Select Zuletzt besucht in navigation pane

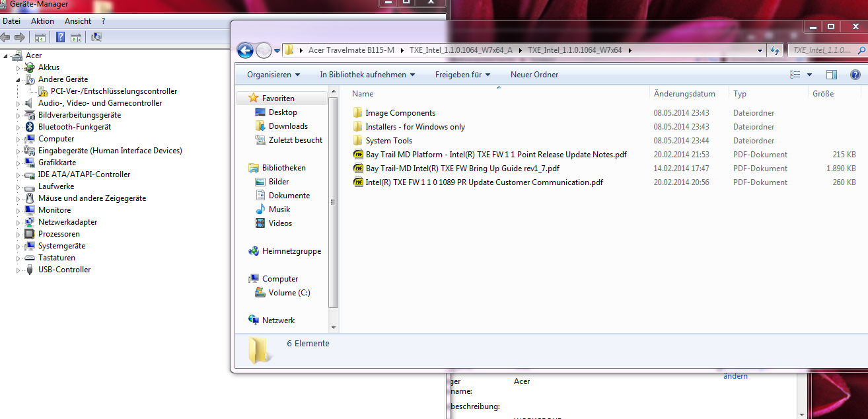coord(295,140)
